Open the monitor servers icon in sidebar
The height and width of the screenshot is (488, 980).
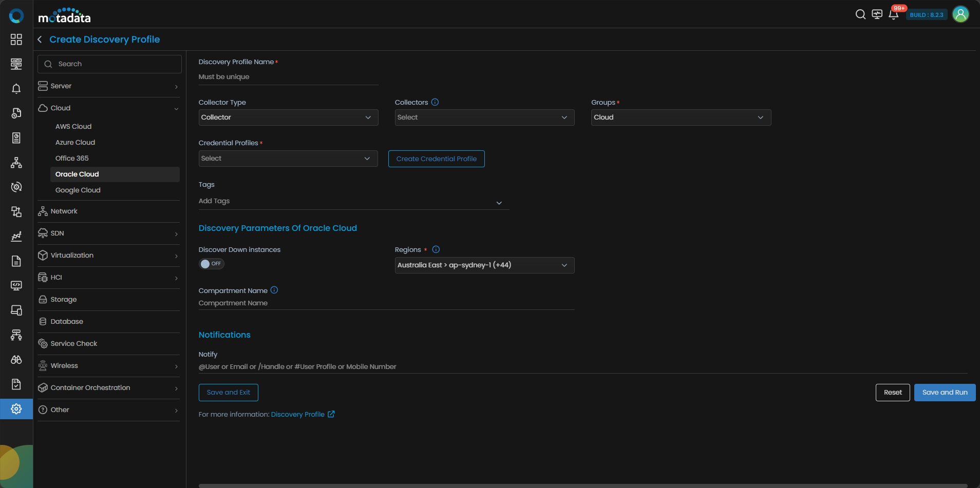tap(16, 64)
